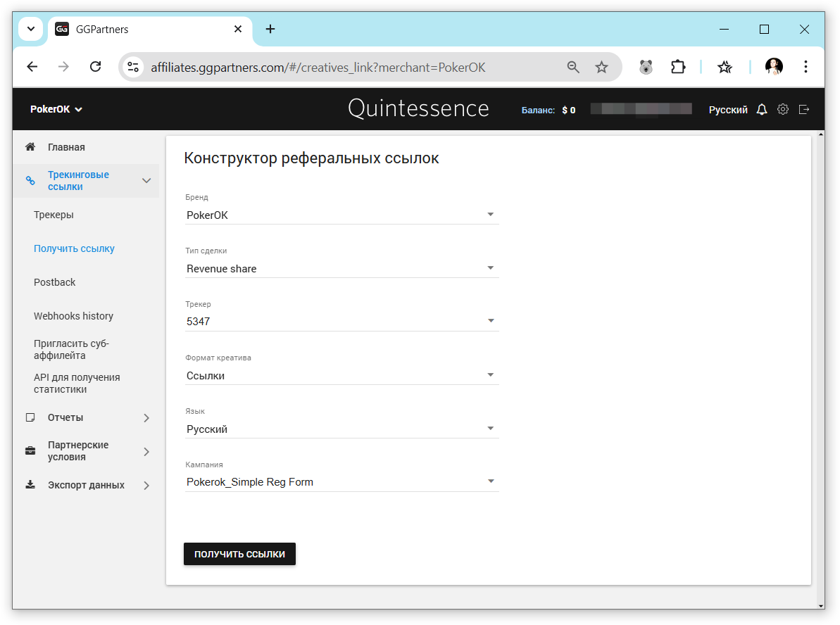Click the home icon beside Главная
This screenshot has width=840, height=625.
tap(30, 146)
